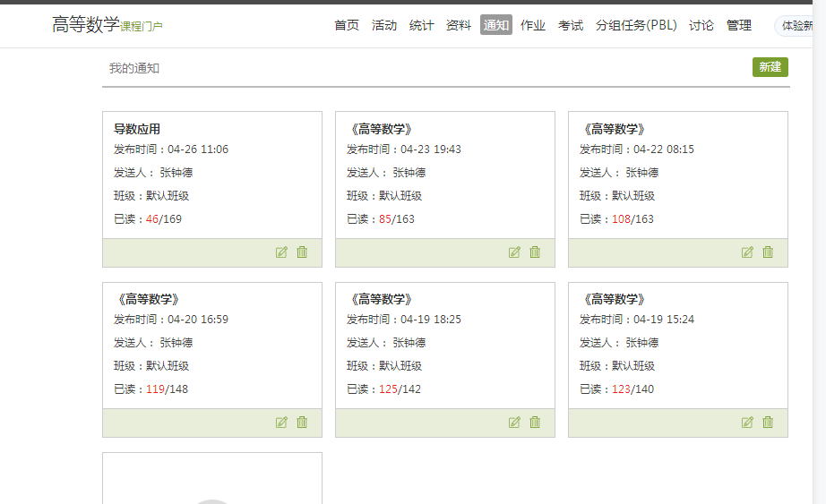Delete the 导数应用 notification
Screen dimensions: 826x504
pos(302,252)
